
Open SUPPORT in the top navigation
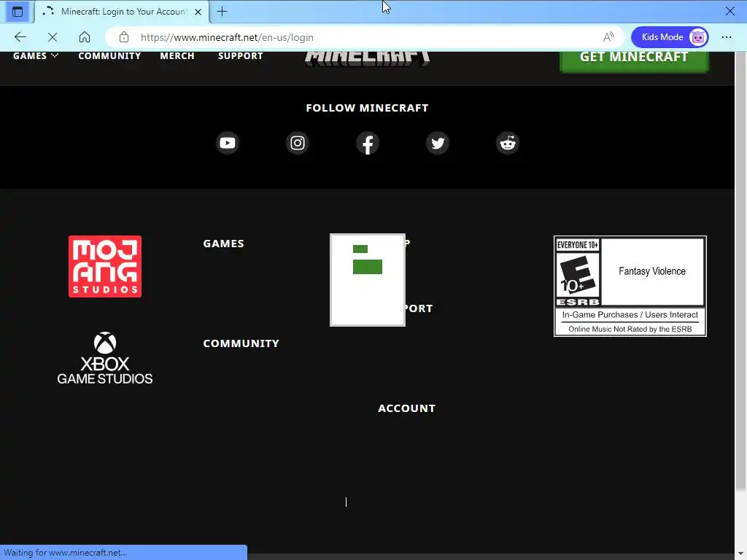[x=241, y=55]
